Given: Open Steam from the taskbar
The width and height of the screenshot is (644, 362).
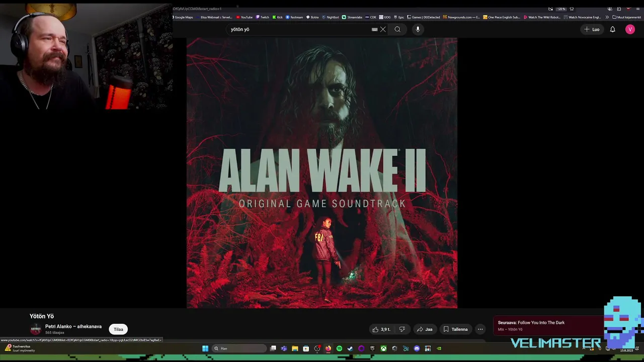Looking at the screenshot, I should 350,348.
